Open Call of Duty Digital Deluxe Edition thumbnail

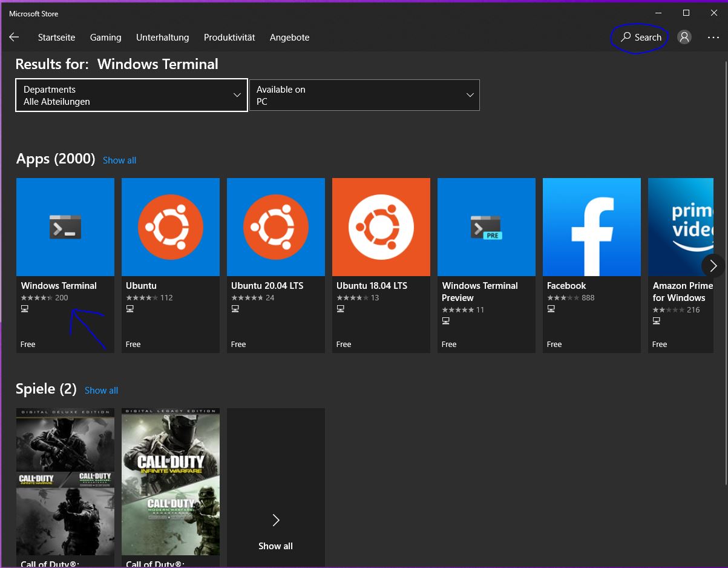(x=65, y=481)
